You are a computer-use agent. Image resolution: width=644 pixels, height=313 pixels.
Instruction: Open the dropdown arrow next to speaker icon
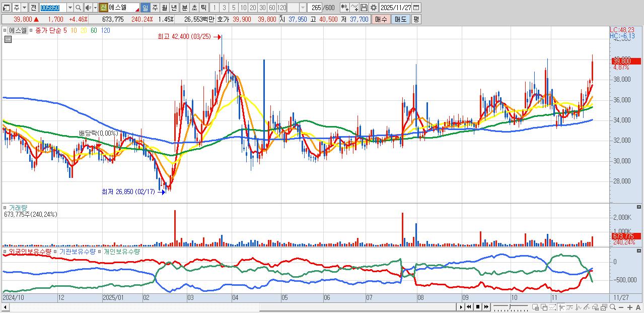(95, 8)
